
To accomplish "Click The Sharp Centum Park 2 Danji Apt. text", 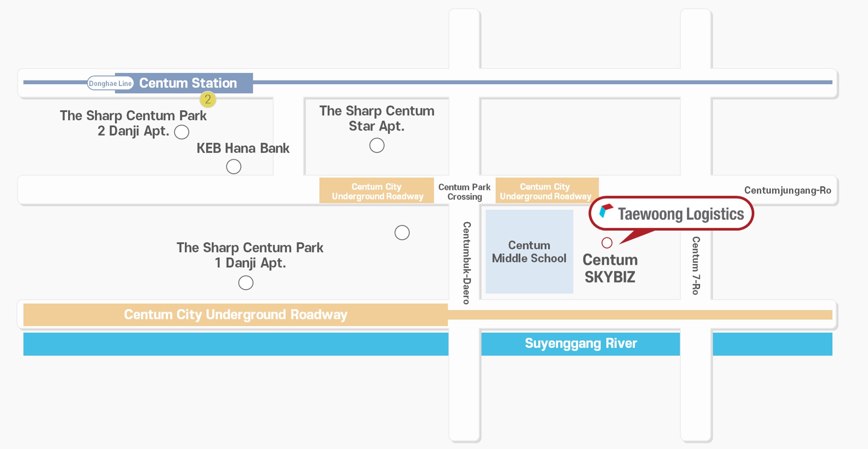I will click(133, 123).
